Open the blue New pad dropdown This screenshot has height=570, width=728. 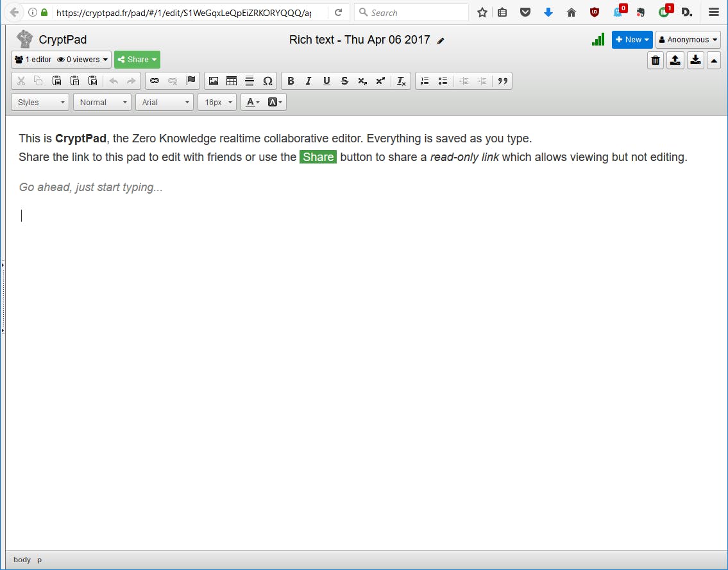632,40
